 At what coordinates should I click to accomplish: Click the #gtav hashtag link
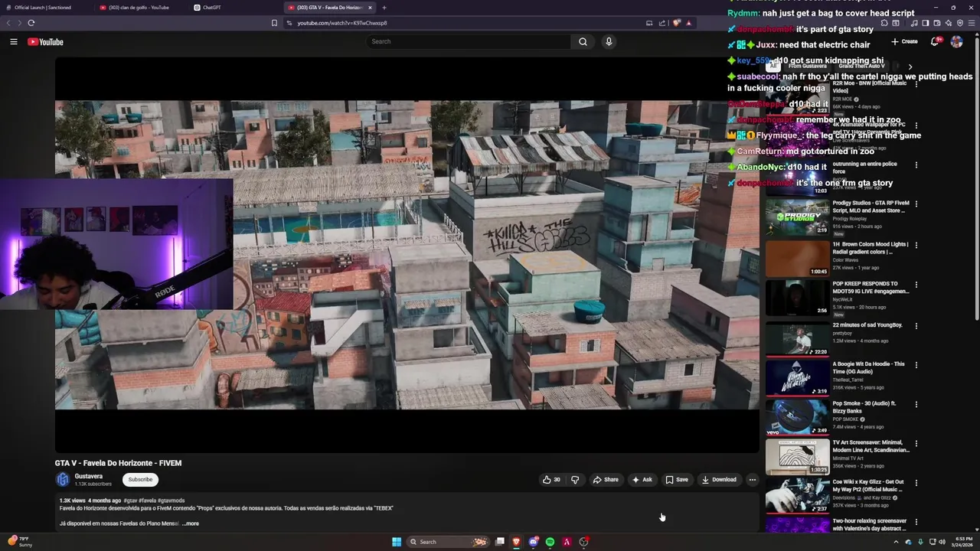tap(130, 500)
